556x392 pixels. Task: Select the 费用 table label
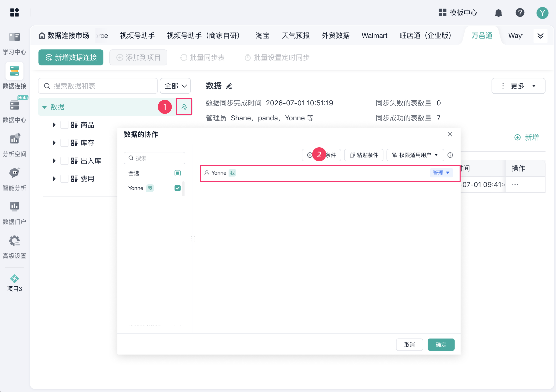[87, 179]
